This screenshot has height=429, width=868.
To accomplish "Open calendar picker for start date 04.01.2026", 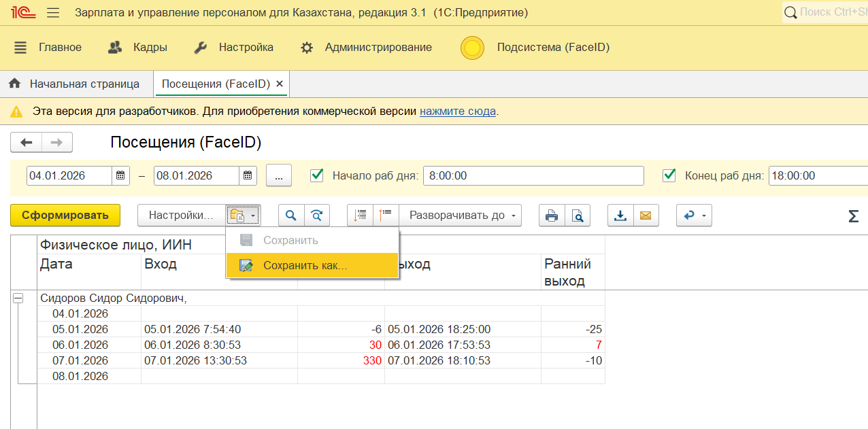I will click(x=120, y=175).
